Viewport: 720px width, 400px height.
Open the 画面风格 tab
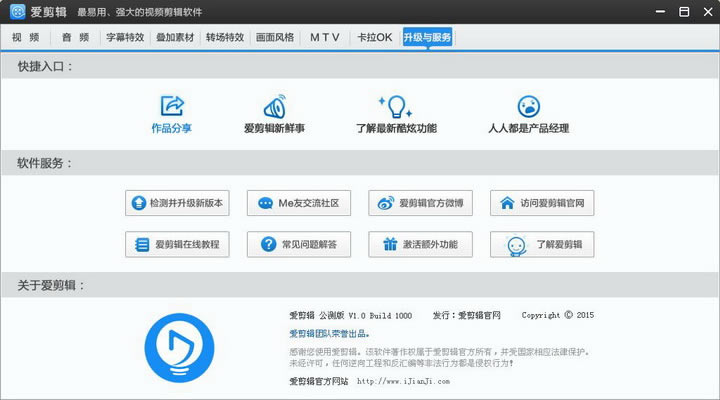pos(275,38)
